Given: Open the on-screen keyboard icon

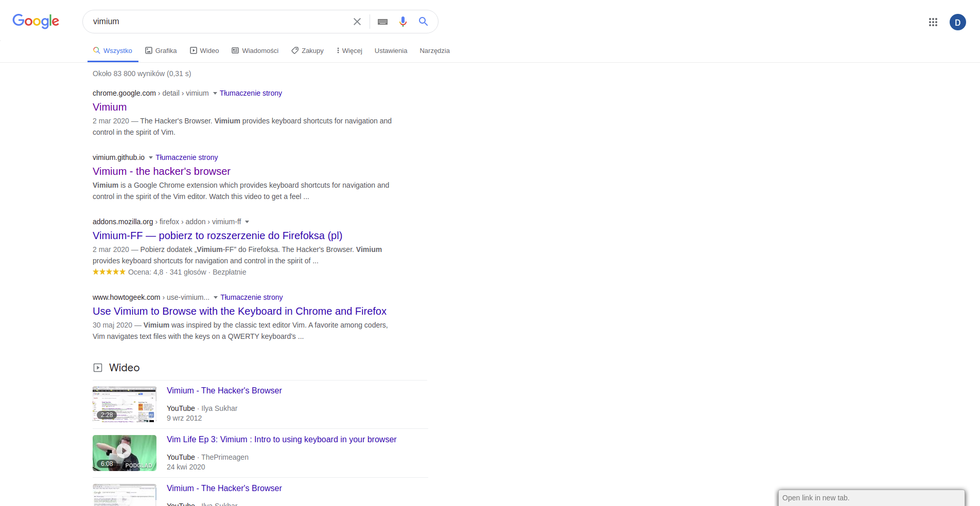Looking at the screenshot, I should 382,22.
